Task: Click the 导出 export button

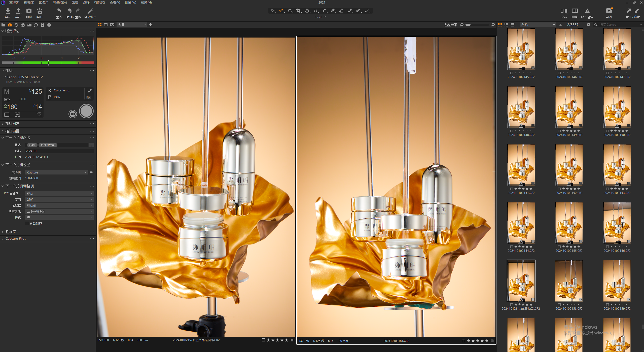Action: [x=18, y=13]
